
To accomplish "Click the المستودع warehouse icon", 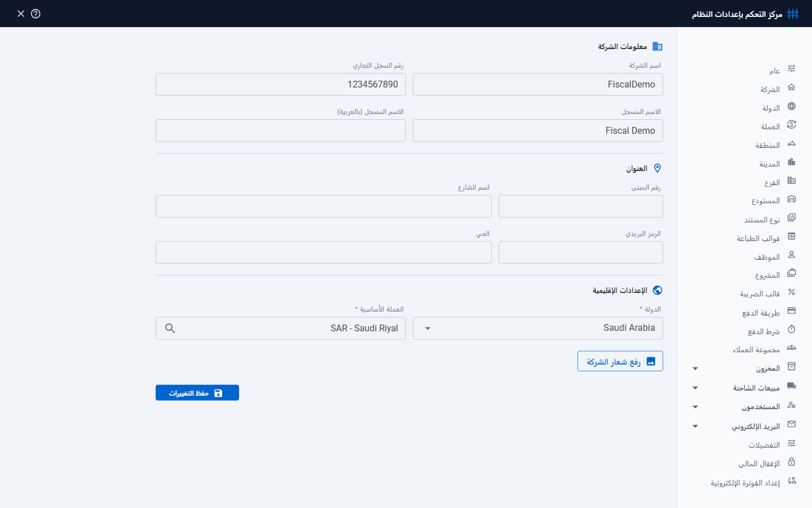I will (792, 199).
